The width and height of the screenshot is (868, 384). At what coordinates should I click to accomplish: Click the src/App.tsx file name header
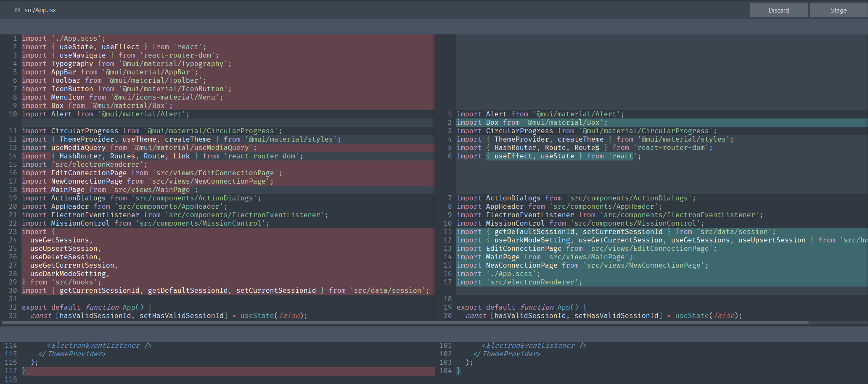(40, 10)
